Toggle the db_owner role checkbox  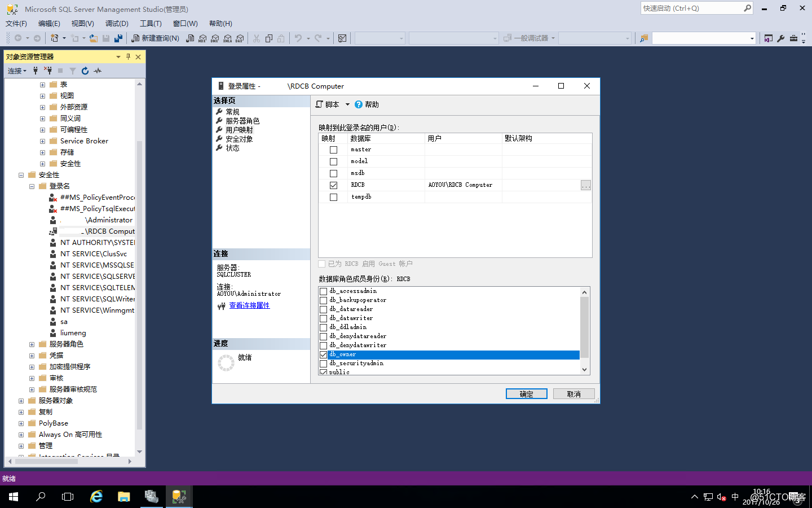(324, 354)
